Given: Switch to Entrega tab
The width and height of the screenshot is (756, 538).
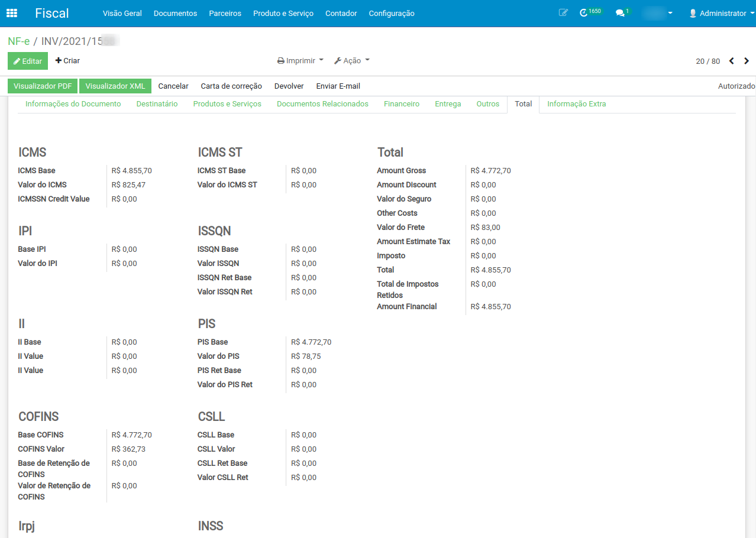Looking at the screenshot, I should pos(448,104).
